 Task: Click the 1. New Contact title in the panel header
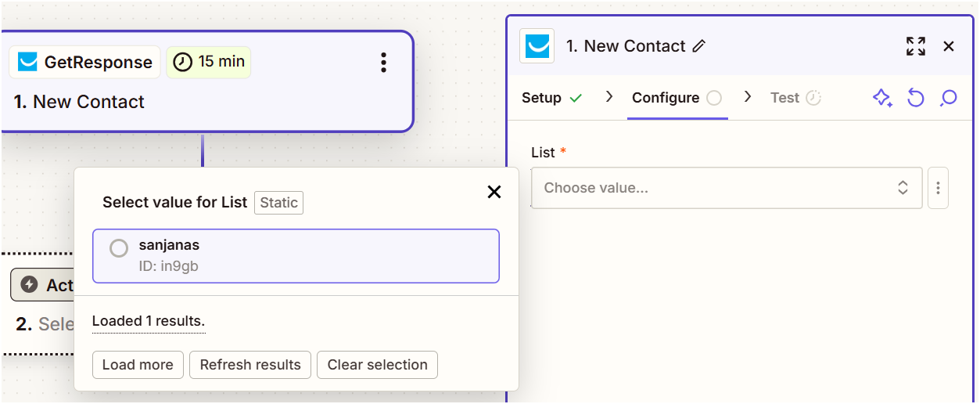click(626, 46)
